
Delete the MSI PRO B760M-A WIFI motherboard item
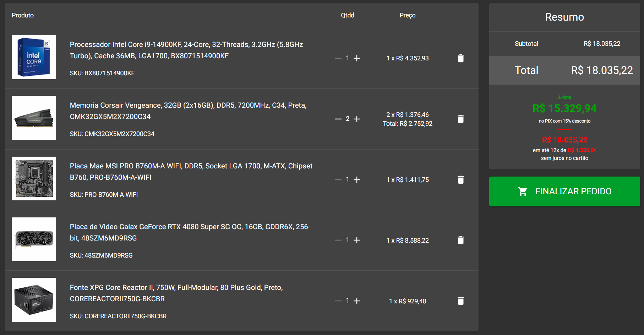[x=460, y=180]
